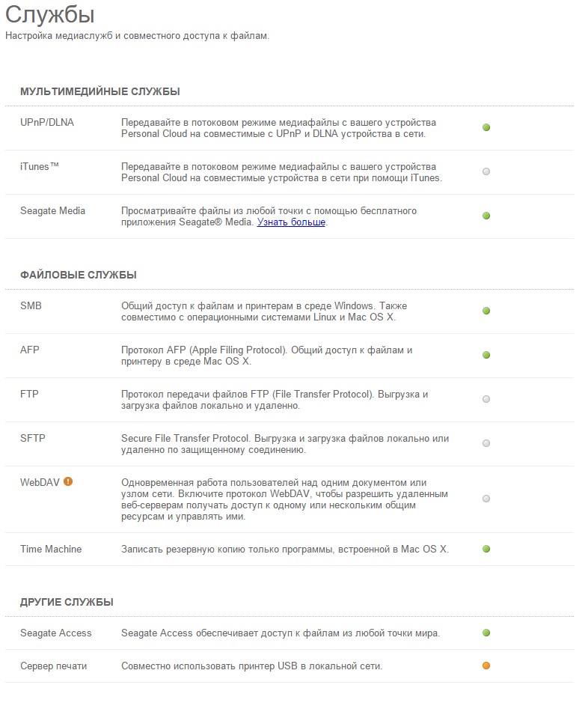Select the UPnP/DLNA service name
This screenshot has height=703, width=588.
click(47, 123)
